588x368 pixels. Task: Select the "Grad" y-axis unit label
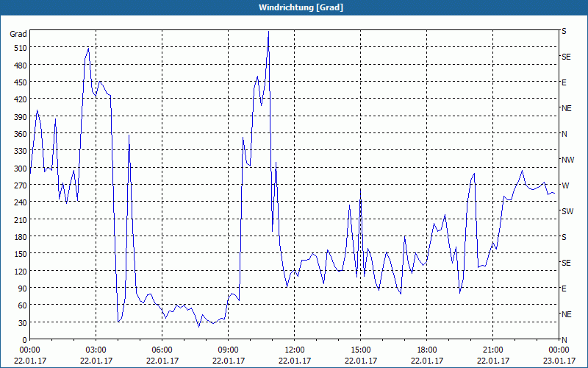point(18,34)
